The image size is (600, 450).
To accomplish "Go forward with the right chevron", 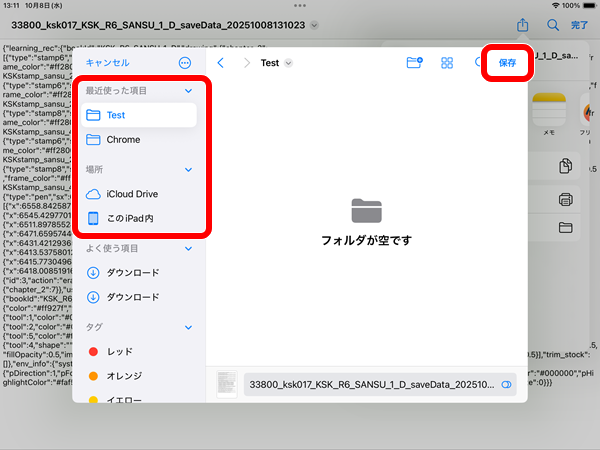I will coord(247,63).
